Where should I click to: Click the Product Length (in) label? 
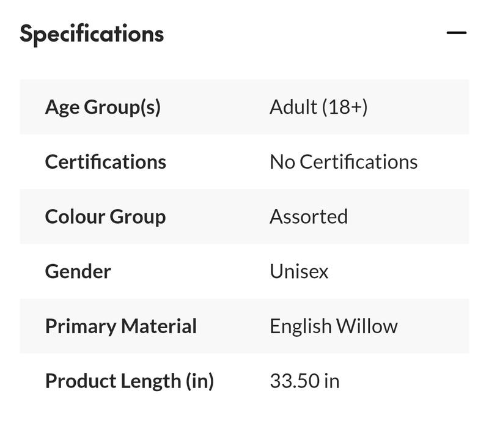(130, 381)
